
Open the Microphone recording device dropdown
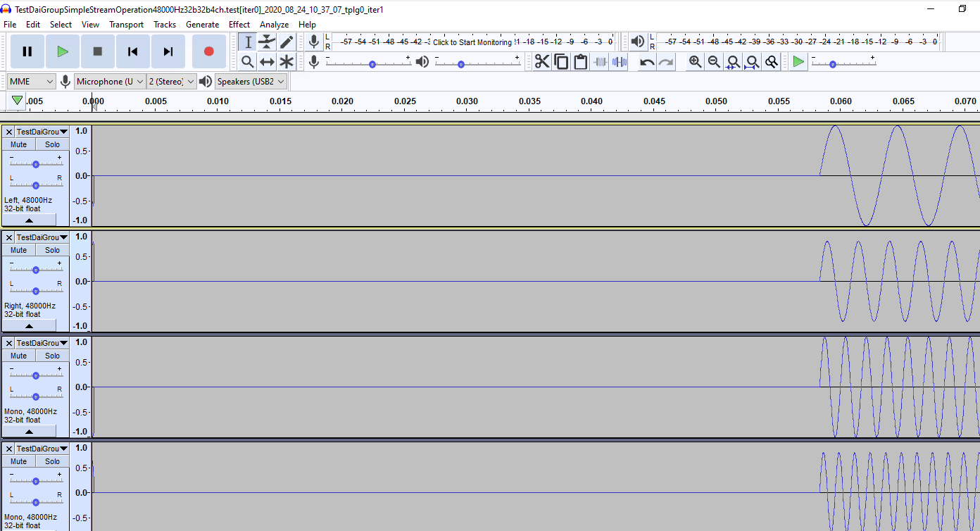tap(110, 82)
